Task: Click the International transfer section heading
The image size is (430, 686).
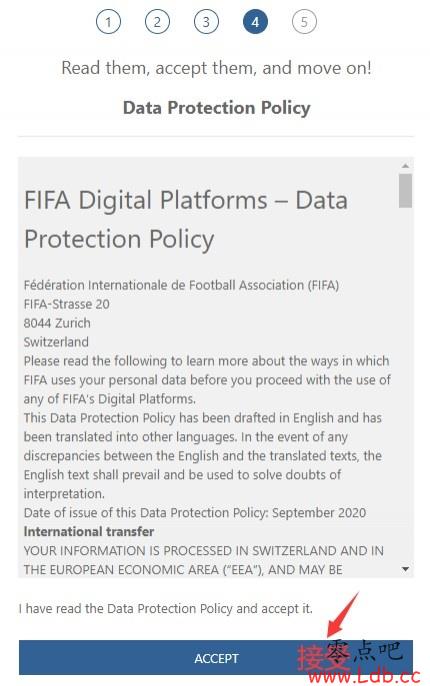Action: 89,532
